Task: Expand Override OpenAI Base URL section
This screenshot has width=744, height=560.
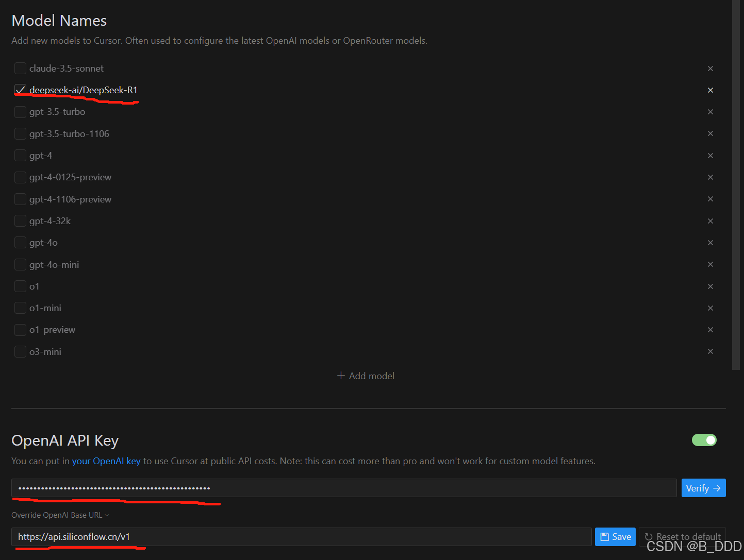Action: coord(60,515)
